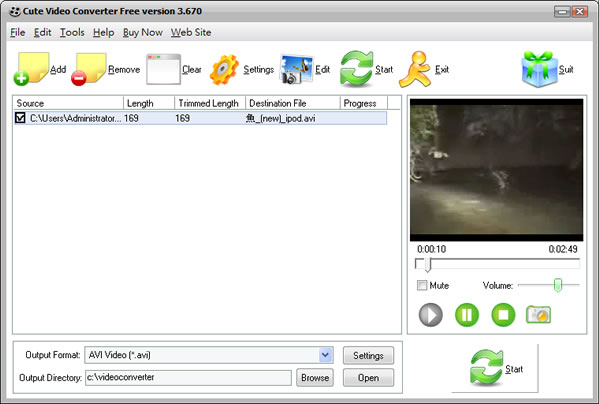Click the _(new)_ipod.avi destination file cell
Image resolution: width=600 pixels, height=404 pixels.
[x=280, y=118]
